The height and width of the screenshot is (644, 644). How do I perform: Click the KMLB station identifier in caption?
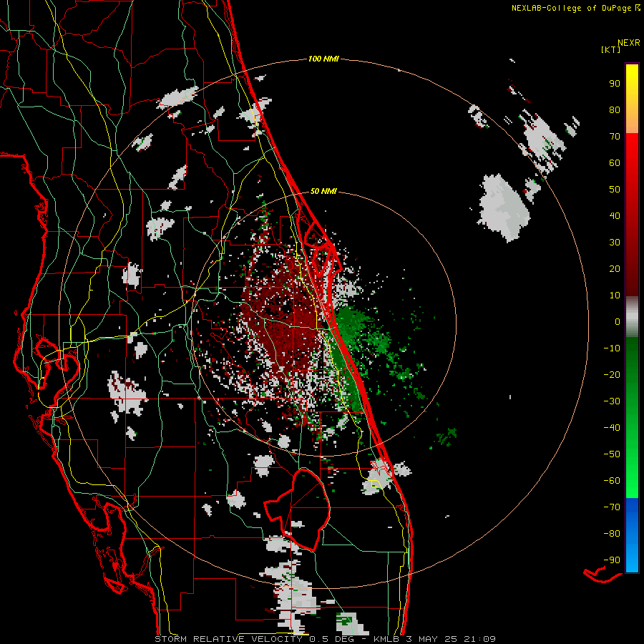tap(386, 639)
